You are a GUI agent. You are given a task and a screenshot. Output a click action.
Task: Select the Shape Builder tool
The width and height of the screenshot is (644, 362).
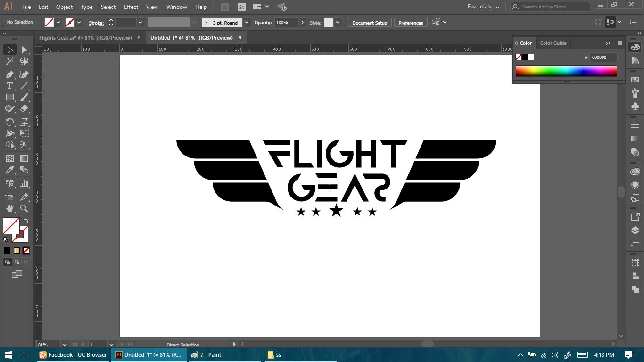pyautogui.click(x=9, y=145)
